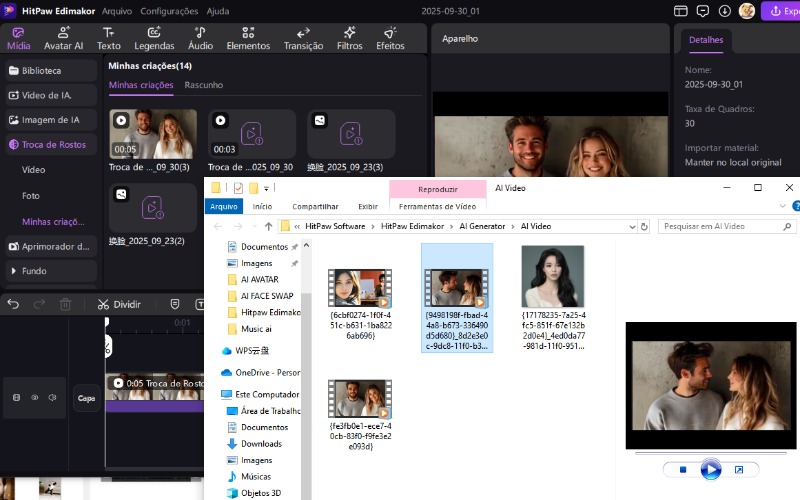Open the Configurações menu

pos(168,11)
